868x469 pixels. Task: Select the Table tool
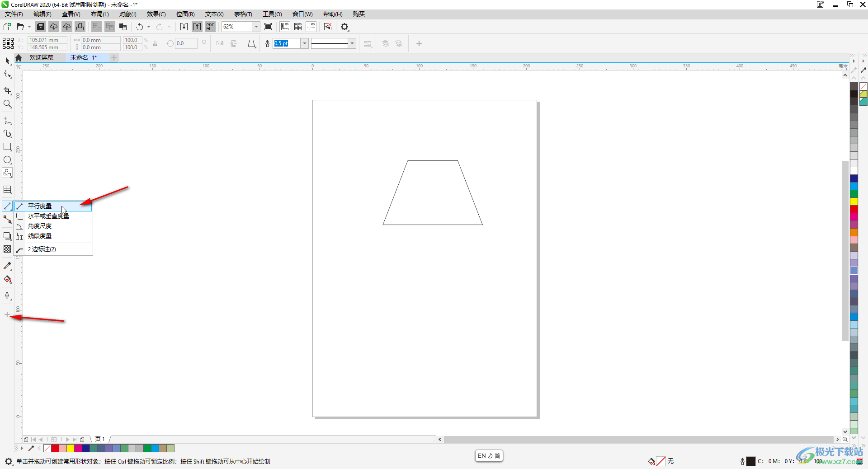7,190
